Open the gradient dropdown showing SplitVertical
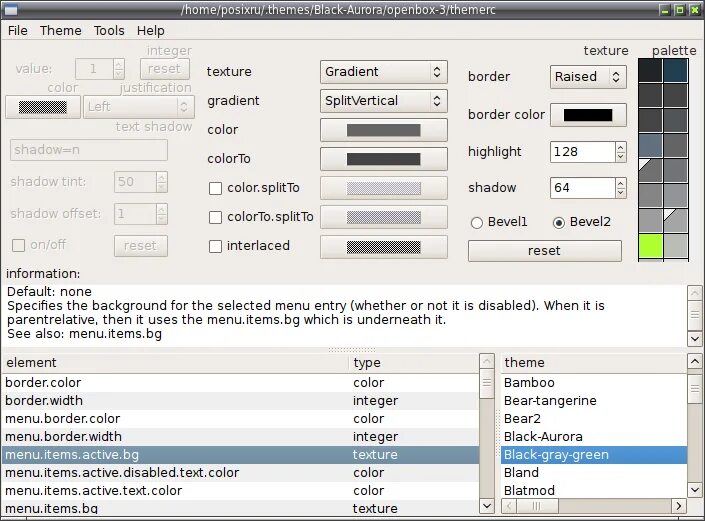The width and height of the screenshot is (705, 521). point(384,101)
